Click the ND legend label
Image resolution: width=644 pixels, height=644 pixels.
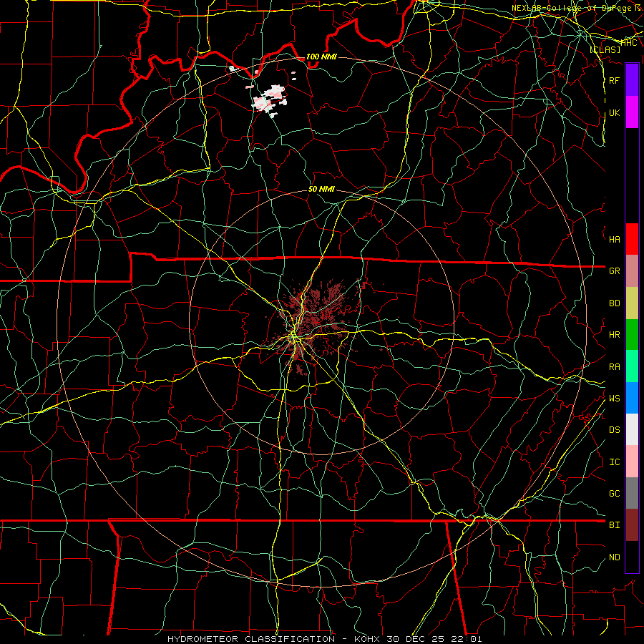coord(615,557)
